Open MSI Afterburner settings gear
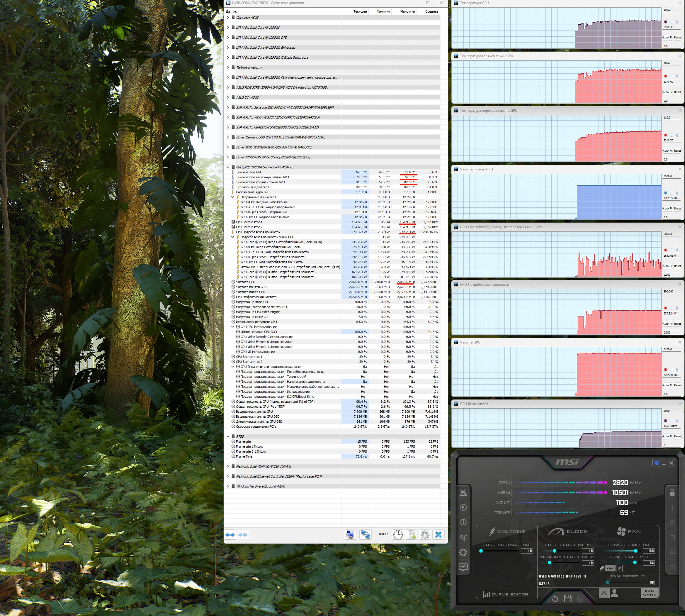 [x=463, y=552]
